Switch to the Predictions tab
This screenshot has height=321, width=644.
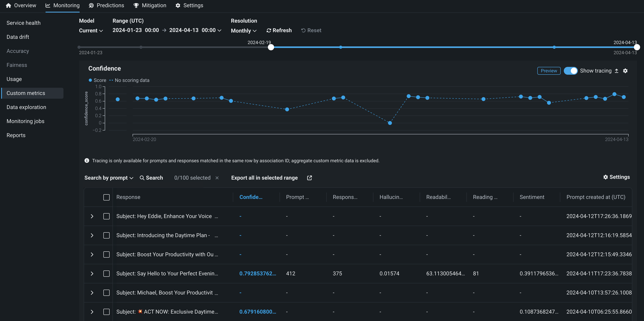tap(106, 5)
